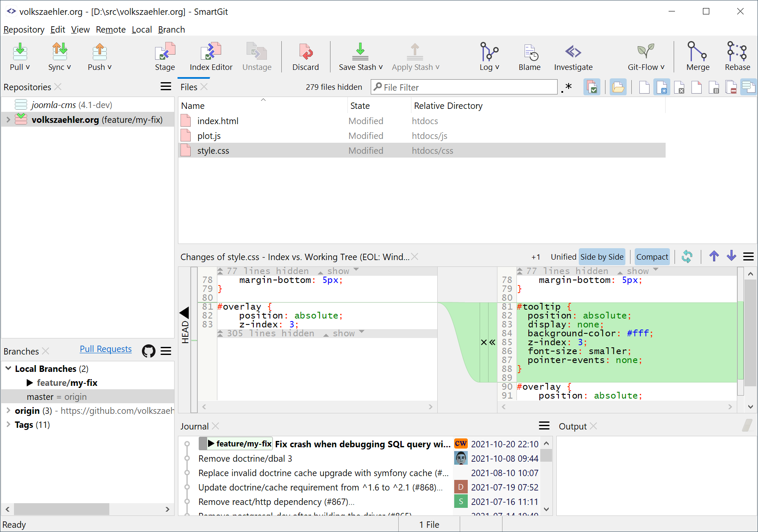The width and height of the screenshot is (758, 532).
Task: Select plot.js in the Files list
Action: [209, 136]
